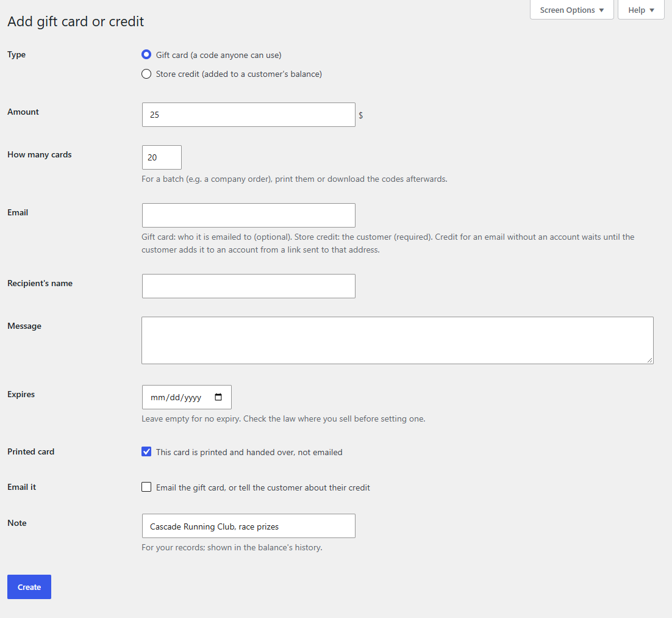This screenshot has height=618, width=672.
Task: Grab the Message textarea resize handle
Action: coord(649,361)
